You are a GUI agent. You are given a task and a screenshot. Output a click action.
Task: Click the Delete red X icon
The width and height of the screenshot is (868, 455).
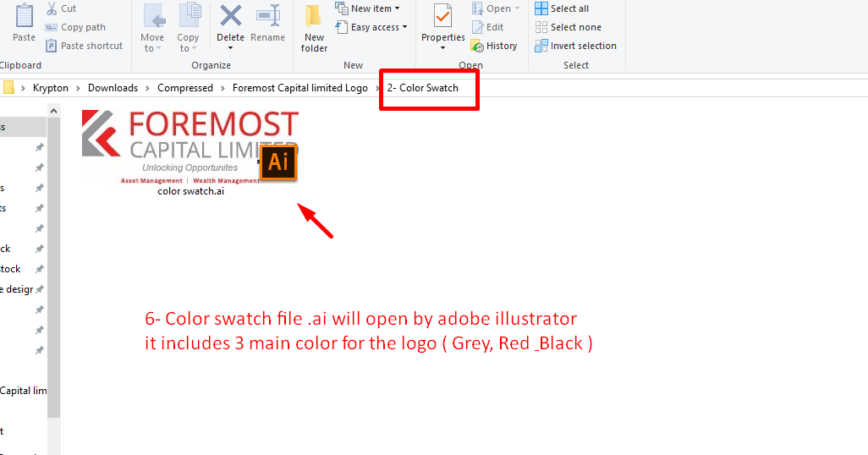click(x=230, y=17)
